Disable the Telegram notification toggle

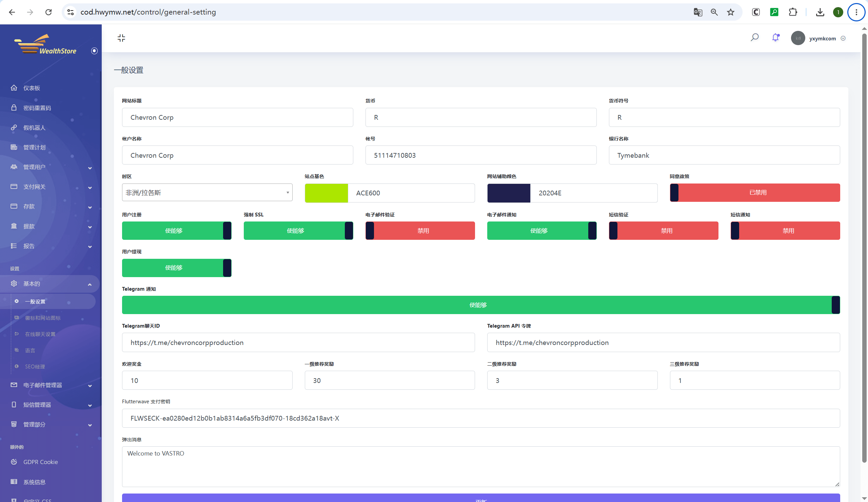481,305
